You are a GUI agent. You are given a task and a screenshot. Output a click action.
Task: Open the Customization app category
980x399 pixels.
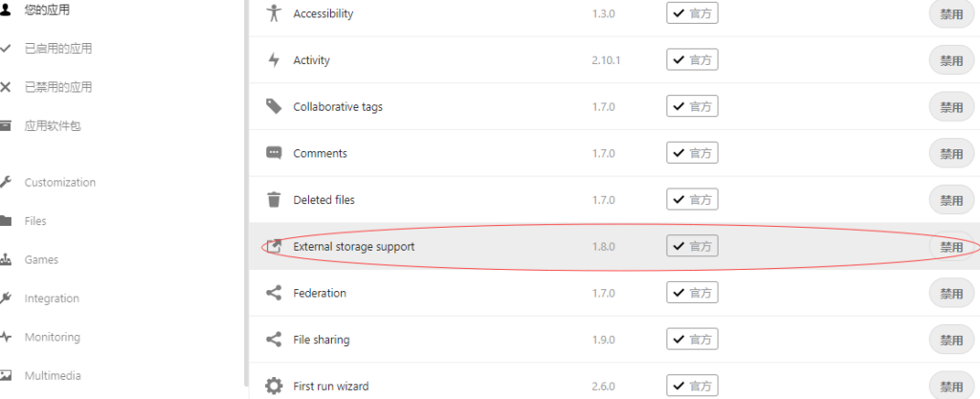point(60,183)
